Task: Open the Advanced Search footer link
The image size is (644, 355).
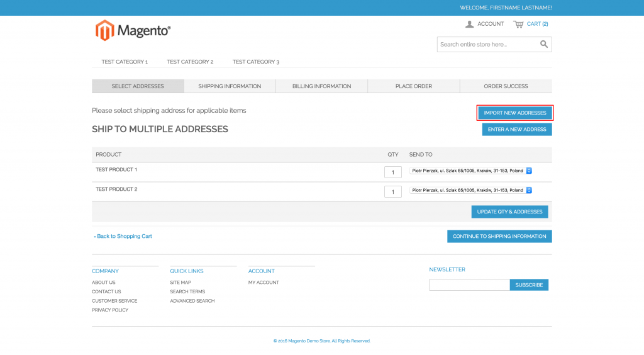Action: coord(192,301)
